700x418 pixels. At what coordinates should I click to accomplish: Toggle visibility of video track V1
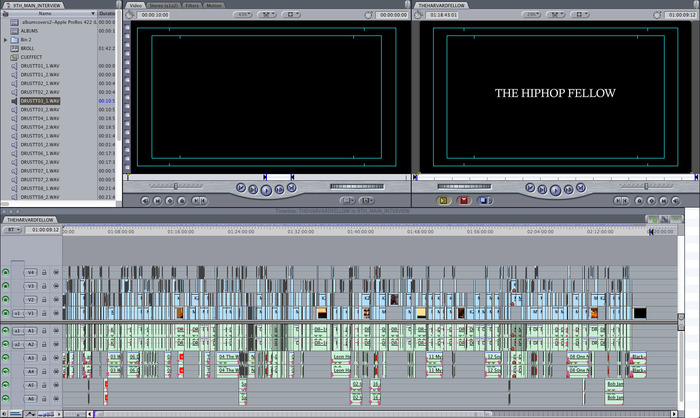pyautogui.click(x=5, y=313)
